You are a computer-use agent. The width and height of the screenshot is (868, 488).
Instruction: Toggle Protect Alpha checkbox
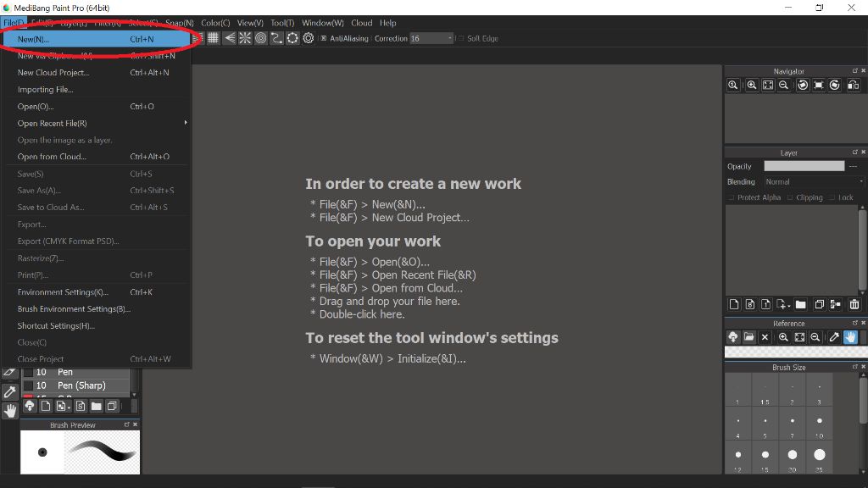732,197
